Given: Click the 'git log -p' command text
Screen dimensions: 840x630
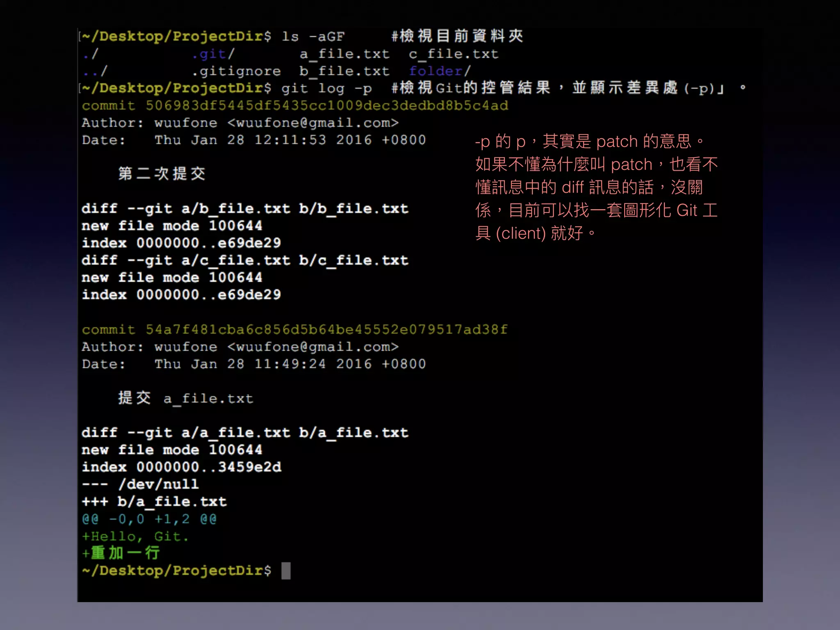Looking at the screenshot, I should pyautogui.click(x=326, y=88).
